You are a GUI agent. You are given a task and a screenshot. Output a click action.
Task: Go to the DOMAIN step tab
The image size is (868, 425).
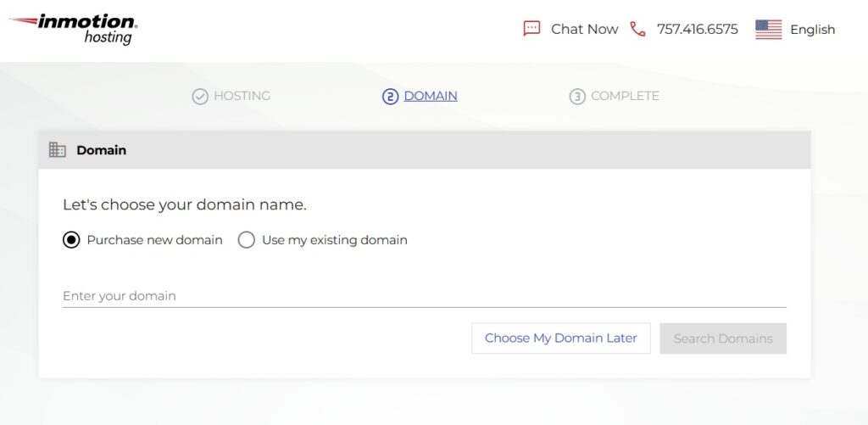pyautogui.click(x=431, y=96)
